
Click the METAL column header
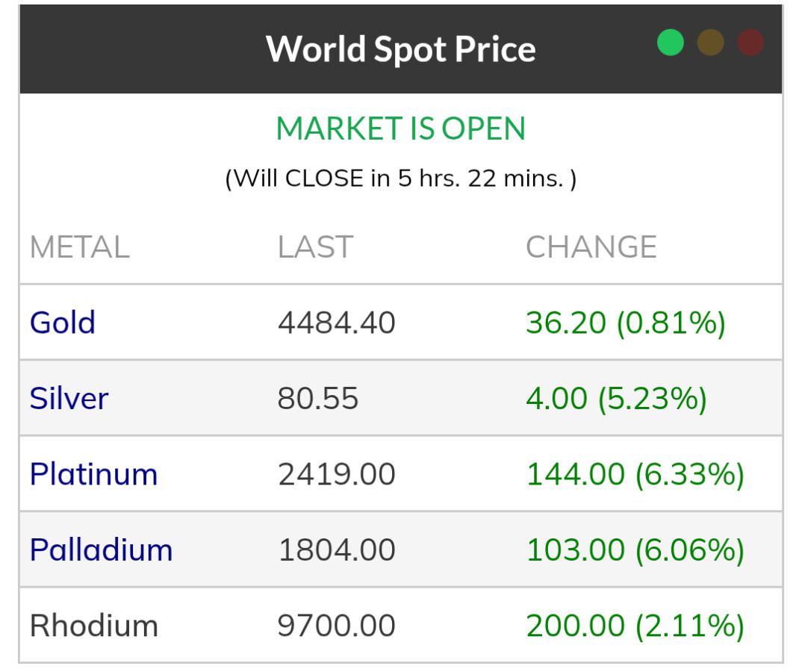point(79,247)
